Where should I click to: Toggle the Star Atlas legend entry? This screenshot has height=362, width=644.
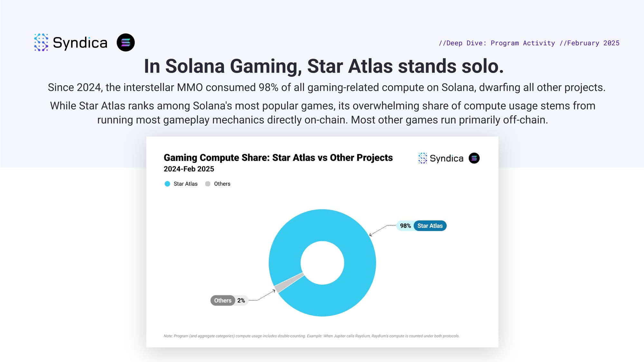point(181,184)
